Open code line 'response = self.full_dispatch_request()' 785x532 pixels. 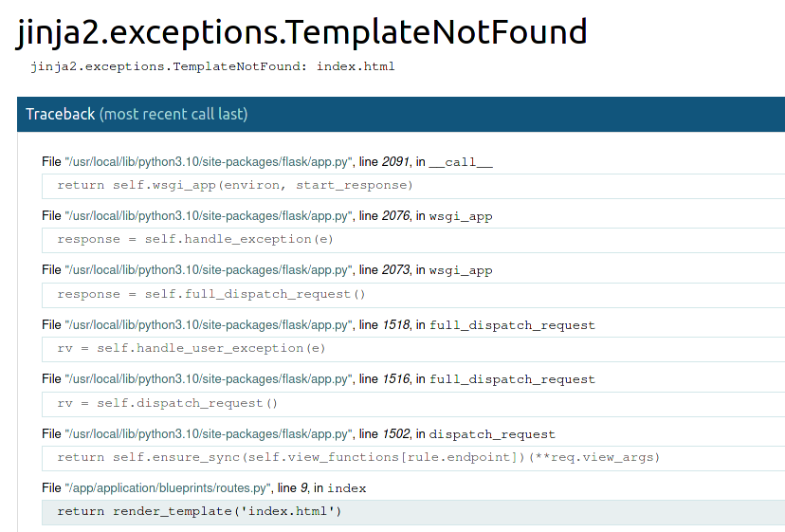coord(413,294)
